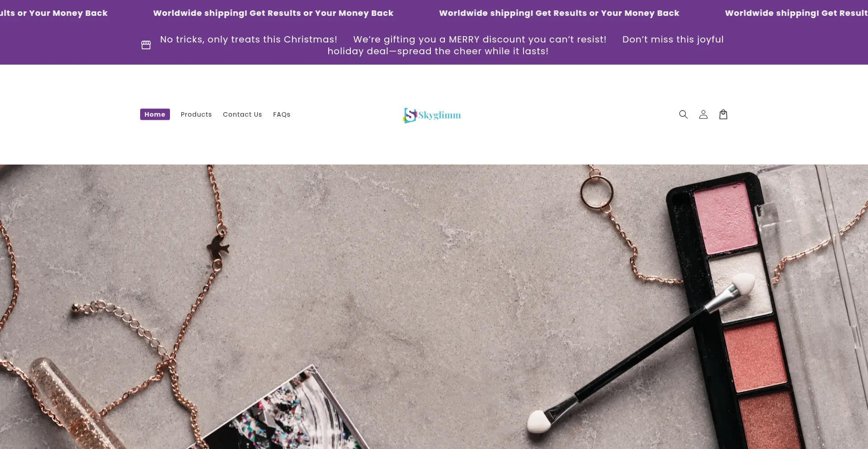Screen dimensions: 868x449
Task: Click the ring pendant on the chain
Action: pyautogui.click(x=597, y=193)
